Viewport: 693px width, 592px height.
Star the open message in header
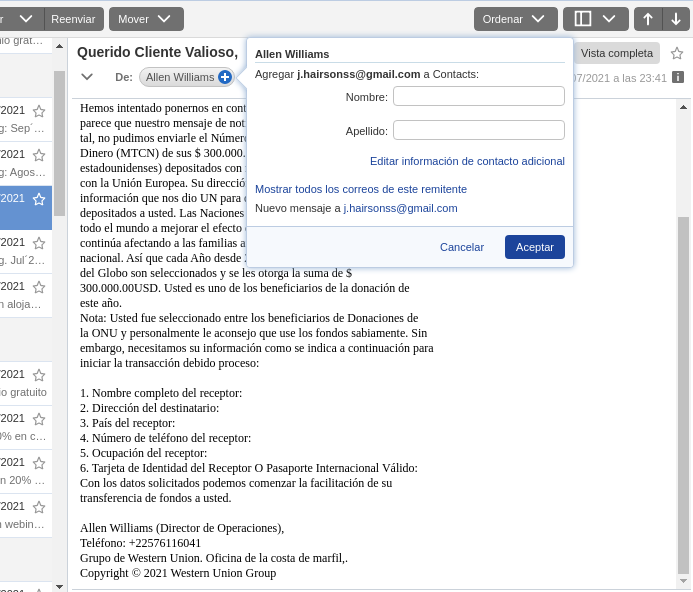(x=677, y=53)
